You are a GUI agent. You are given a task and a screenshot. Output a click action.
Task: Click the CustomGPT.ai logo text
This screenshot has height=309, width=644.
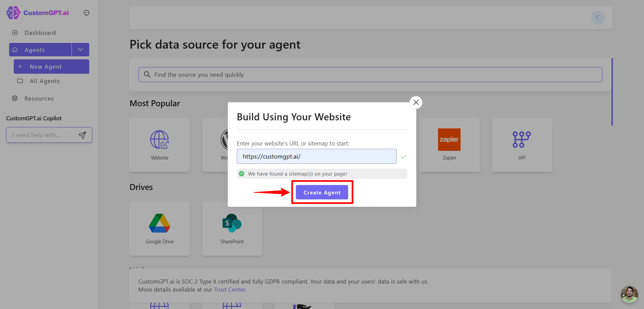click(46, 13)
